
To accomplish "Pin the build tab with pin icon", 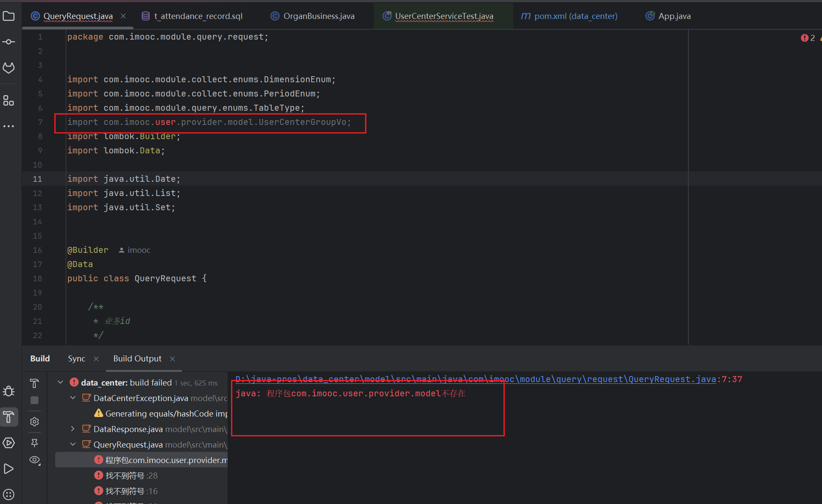I will (34, 442).
